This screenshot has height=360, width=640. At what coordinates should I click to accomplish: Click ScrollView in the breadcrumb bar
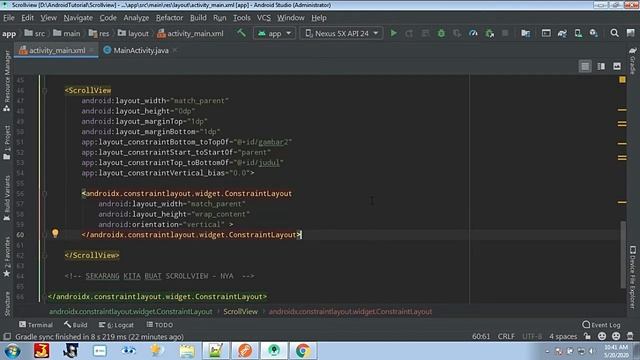pyautogui.click(x=240, y=311)
